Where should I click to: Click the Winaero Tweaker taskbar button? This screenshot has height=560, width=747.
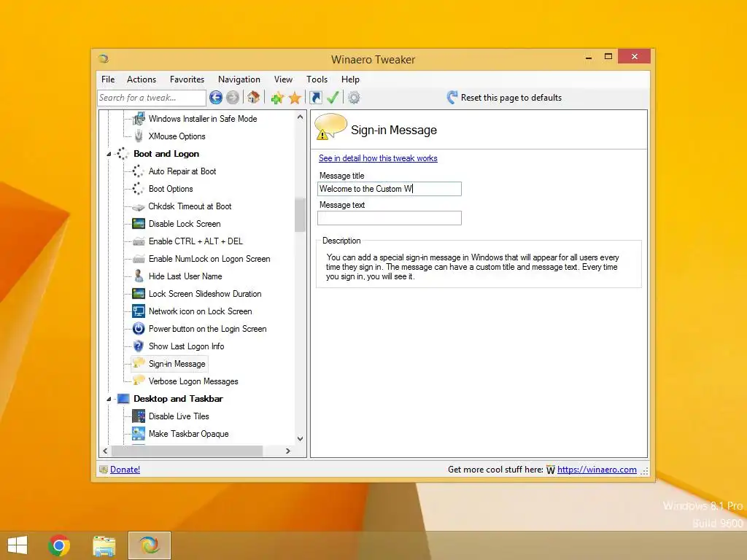click(x=149, y=545)
